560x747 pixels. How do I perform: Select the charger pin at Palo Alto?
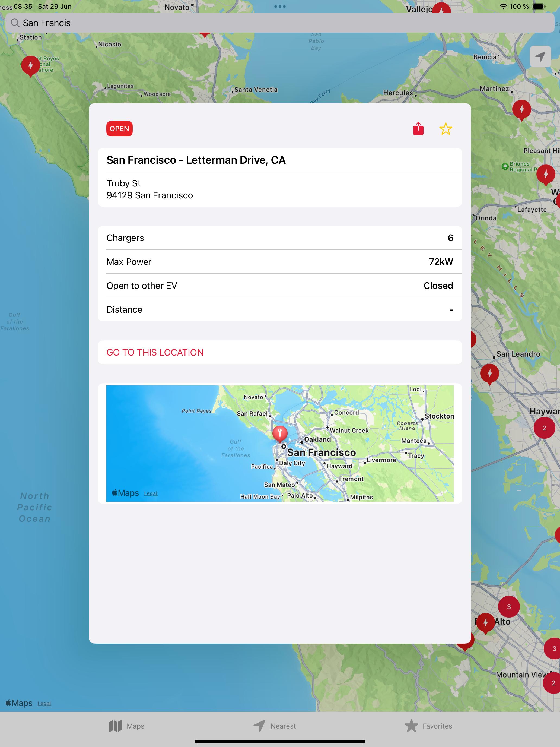coord(485,623)
